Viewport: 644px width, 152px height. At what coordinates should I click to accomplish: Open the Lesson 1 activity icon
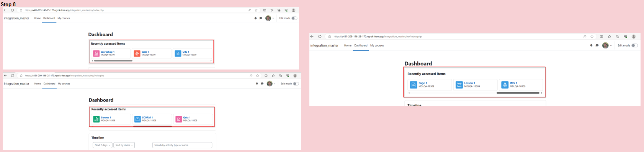point(459,85)
